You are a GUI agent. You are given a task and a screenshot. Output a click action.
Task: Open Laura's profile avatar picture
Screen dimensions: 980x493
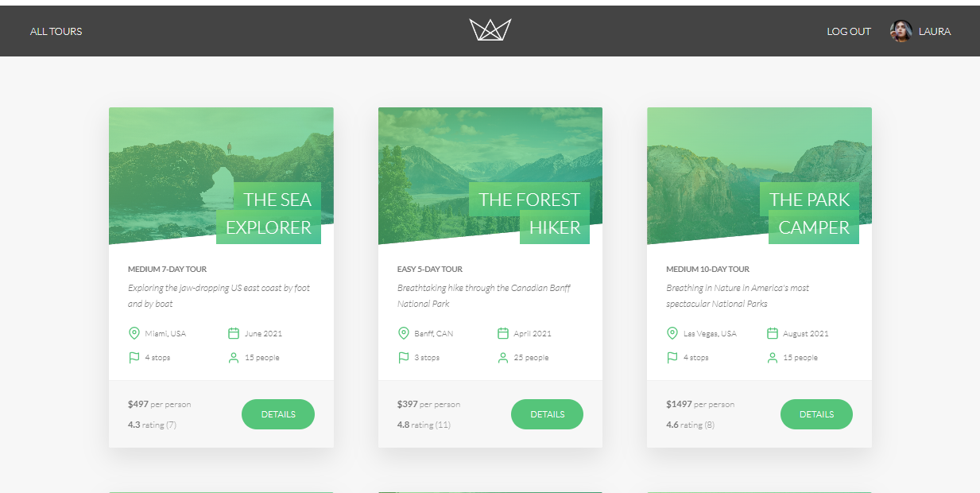pos(901,31)
